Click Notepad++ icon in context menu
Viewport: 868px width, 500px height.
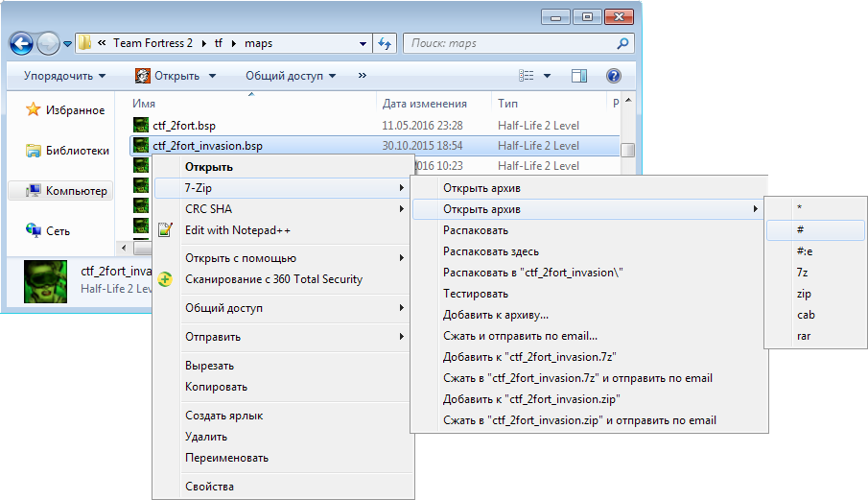point(165,229)
